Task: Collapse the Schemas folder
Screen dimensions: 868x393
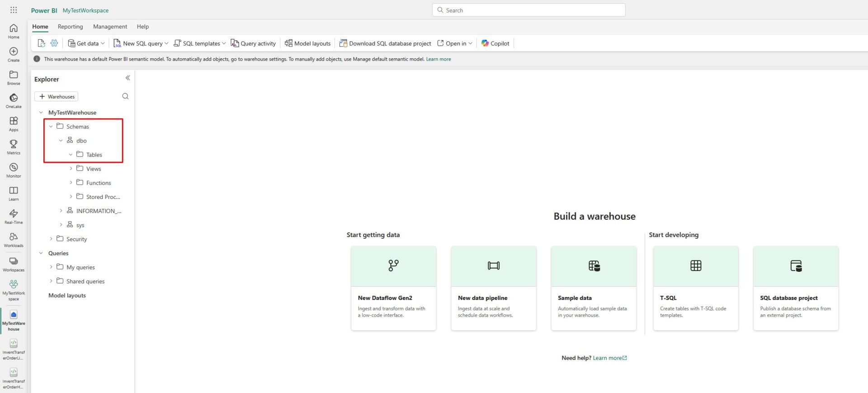Action: coord(51,126)
